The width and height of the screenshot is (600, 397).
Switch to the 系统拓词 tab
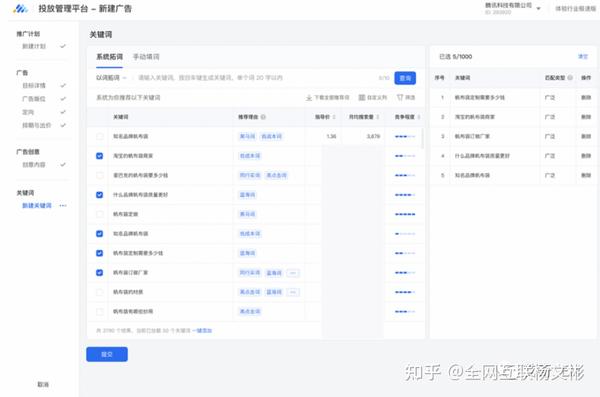click(x=109, y=57)
